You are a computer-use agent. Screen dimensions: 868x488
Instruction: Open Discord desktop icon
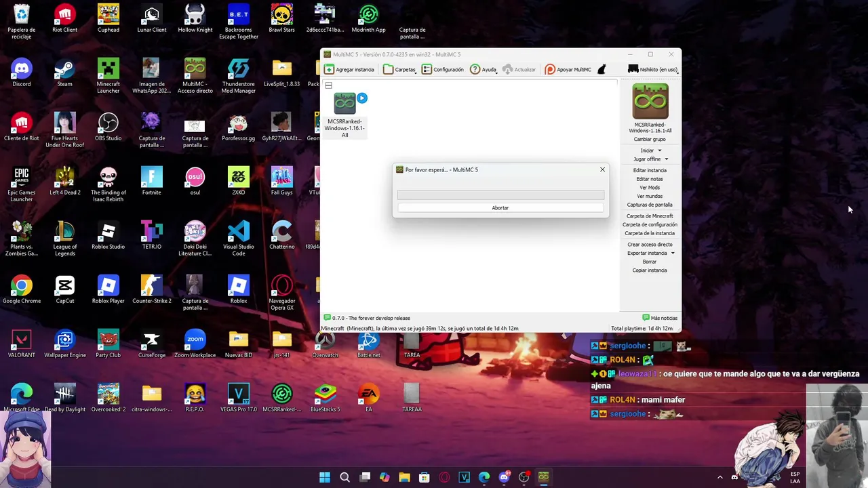pos(22,73)
